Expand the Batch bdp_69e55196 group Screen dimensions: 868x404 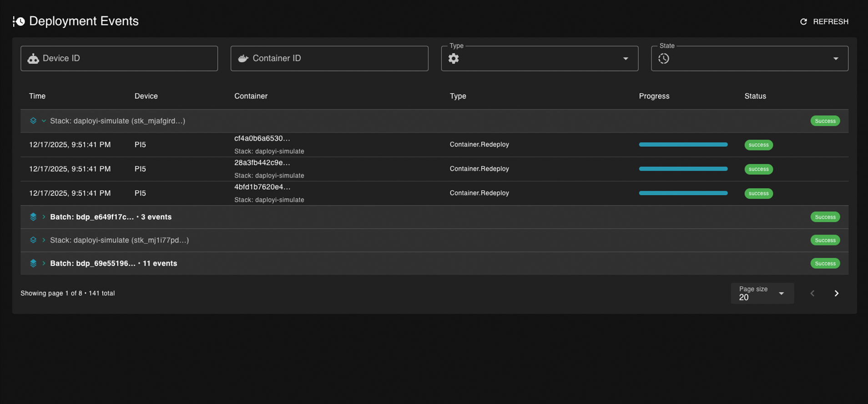point(44,263)
